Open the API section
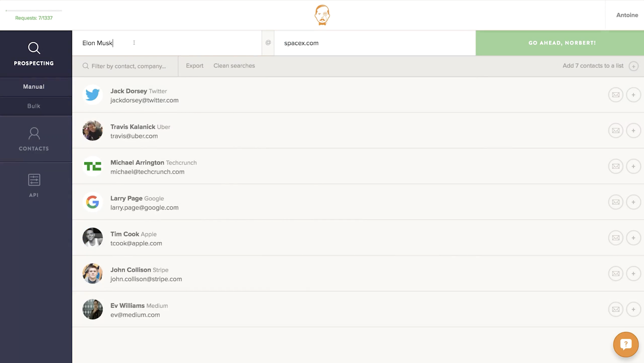The image size is (644, 363). tap(34, 185)
